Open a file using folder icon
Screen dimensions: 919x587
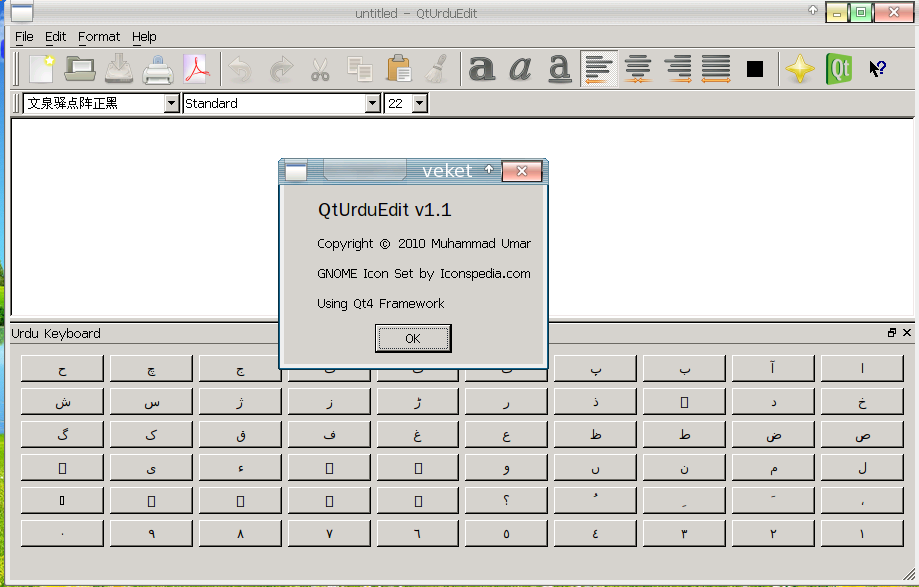(80, 69)
